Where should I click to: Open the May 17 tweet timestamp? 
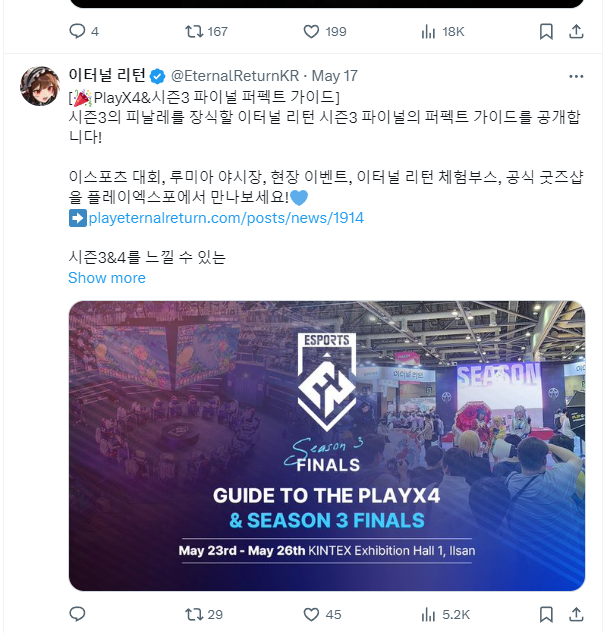[335, 76]
